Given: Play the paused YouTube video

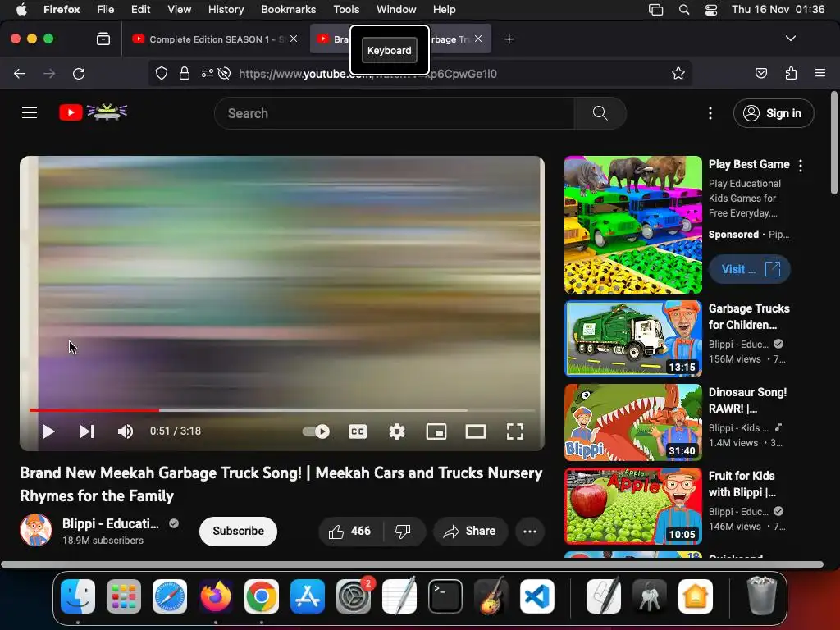Looking at the screenshot, I should point(48,431).
